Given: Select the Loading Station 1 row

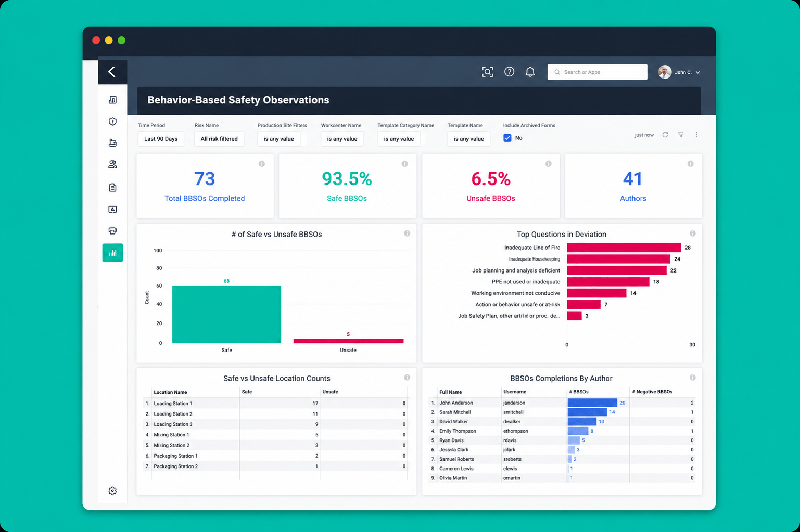Looking at the screenshot, I should point(276,404).
